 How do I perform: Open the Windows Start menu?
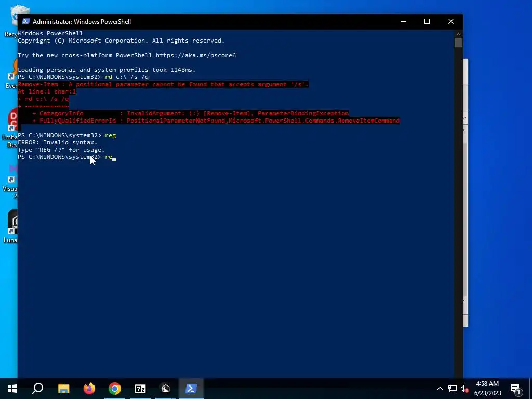12,389
